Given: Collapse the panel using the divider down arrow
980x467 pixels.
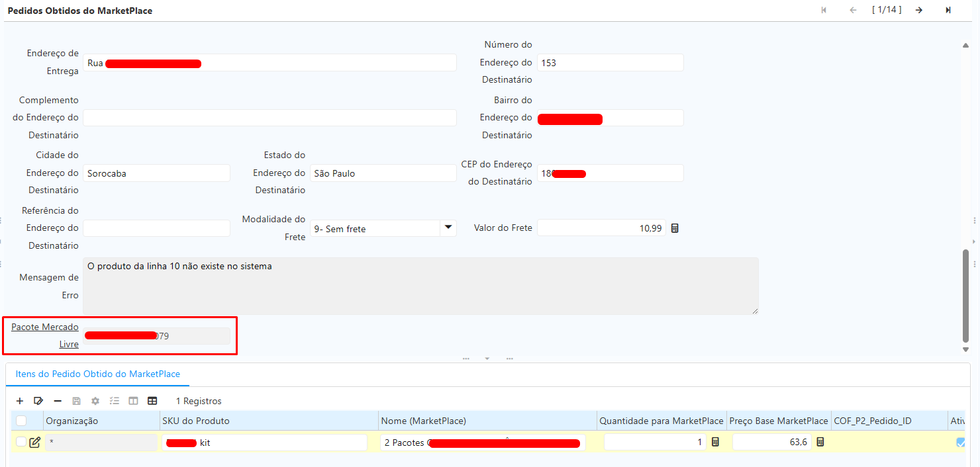Looking at the screenshot, I should 487,359.
